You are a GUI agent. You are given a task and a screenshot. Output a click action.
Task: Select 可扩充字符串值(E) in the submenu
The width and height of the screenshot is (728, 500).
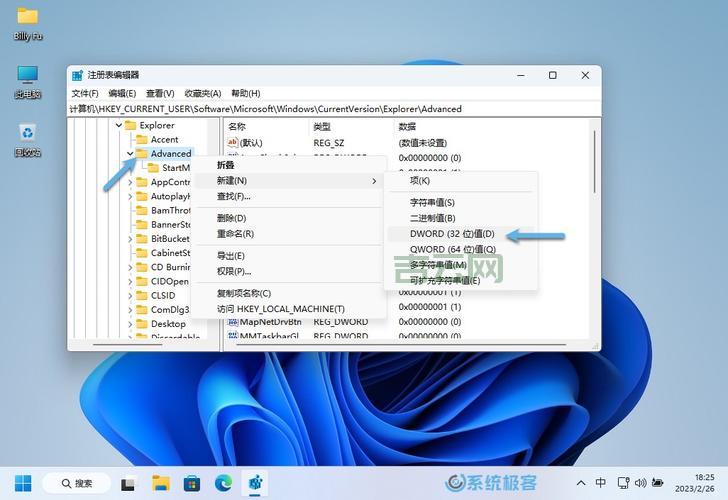pyautogui.click(x=461, y=280)
